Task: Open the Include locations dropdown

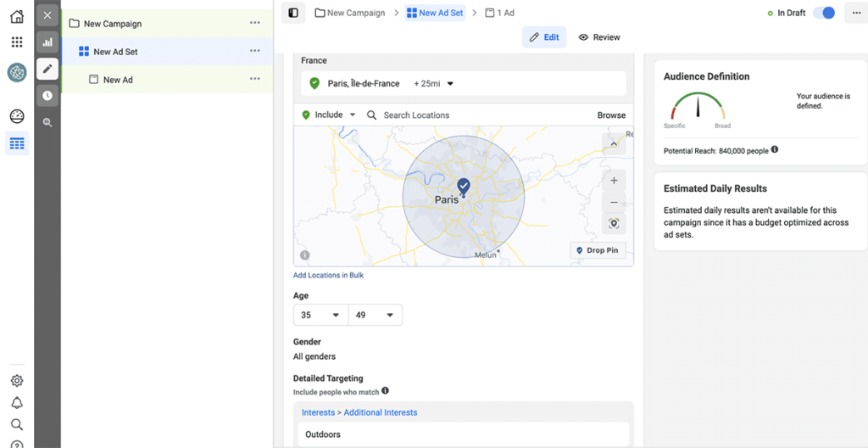Action: click(x=330, y=115)
